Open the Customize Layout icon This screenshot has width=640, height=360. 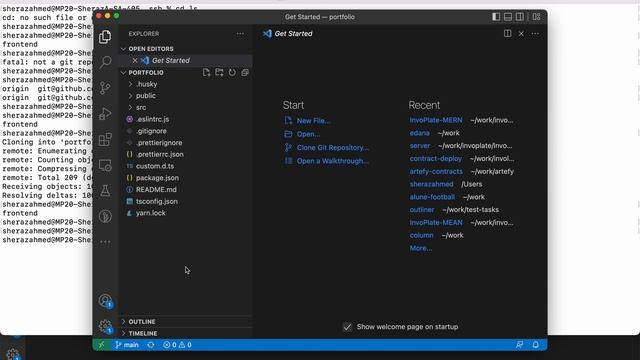click(x=536, y=17)
